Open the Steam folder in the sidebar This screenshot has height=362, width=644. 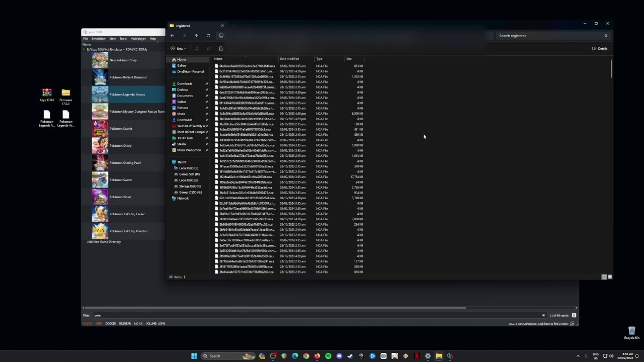tap(181, 144)
